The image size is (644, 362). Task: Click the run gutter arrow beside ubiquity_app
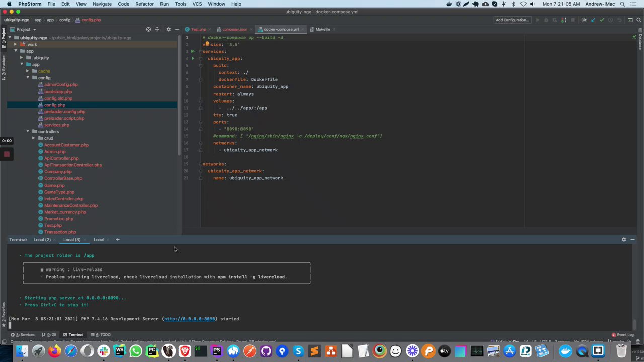click(193, 58)
